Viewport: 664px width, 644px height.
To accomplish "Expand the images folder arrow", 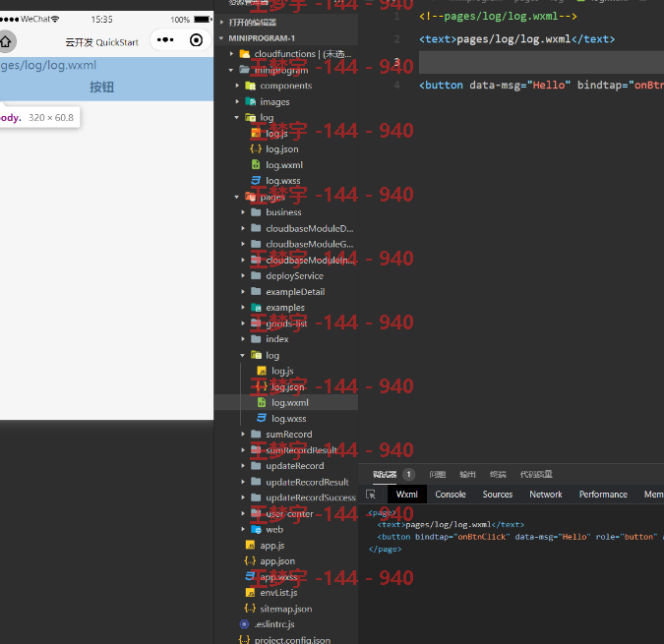I will pyautogui.click(x=237, y=101).
